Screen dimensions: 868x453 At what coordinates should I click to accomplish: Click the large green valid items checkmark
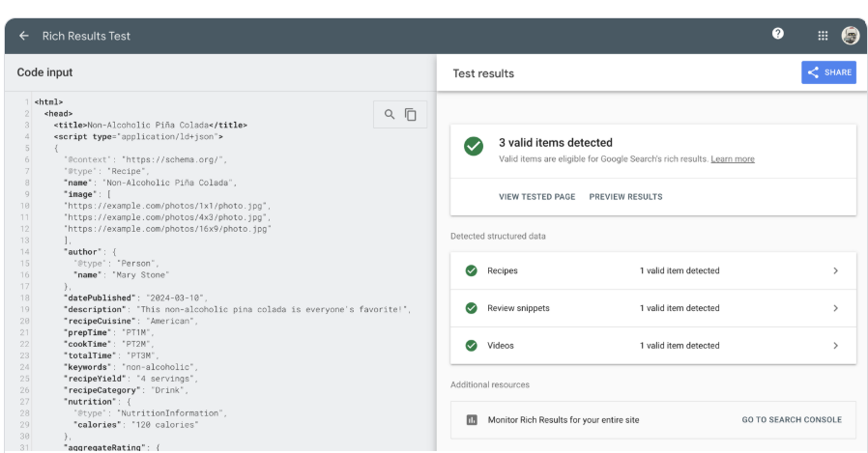click(x=474, y=147)
